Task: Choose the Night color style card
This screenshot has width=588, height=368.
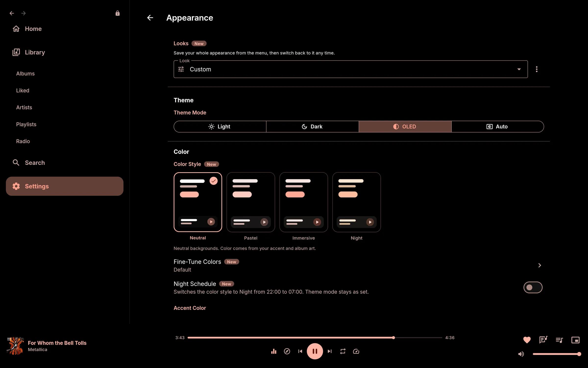Action: pyautogui.click(x=356, y=202)
